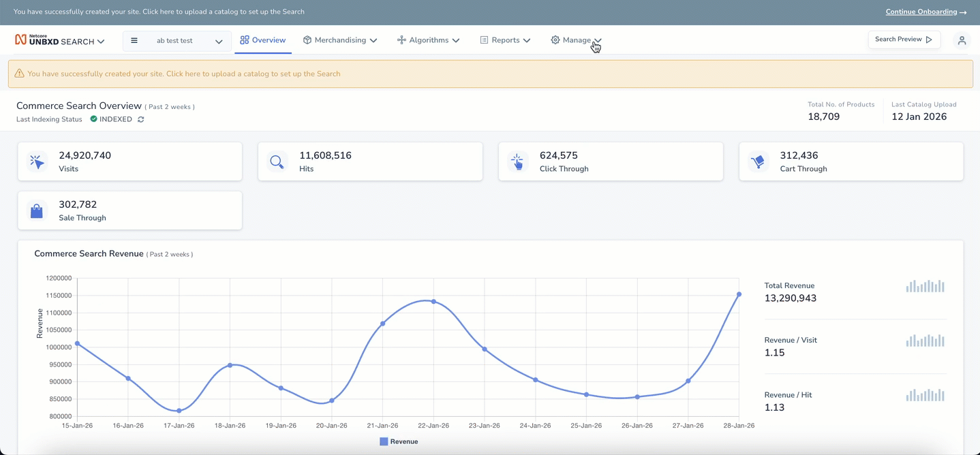Click the total products count 18,709
The height and width of the screenshot is (455, 980).
click(x=823, y=116)
